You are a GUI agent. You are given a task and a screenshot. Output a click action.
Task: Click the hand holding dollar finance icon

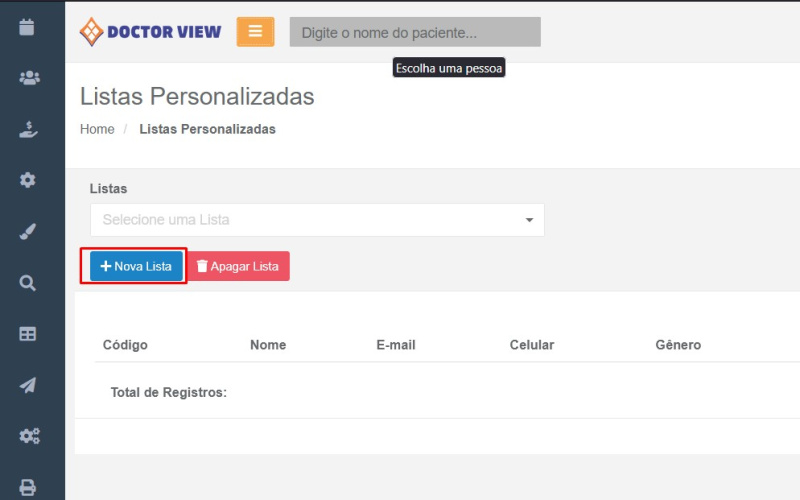pyautogui.click(x=28, y=128)
